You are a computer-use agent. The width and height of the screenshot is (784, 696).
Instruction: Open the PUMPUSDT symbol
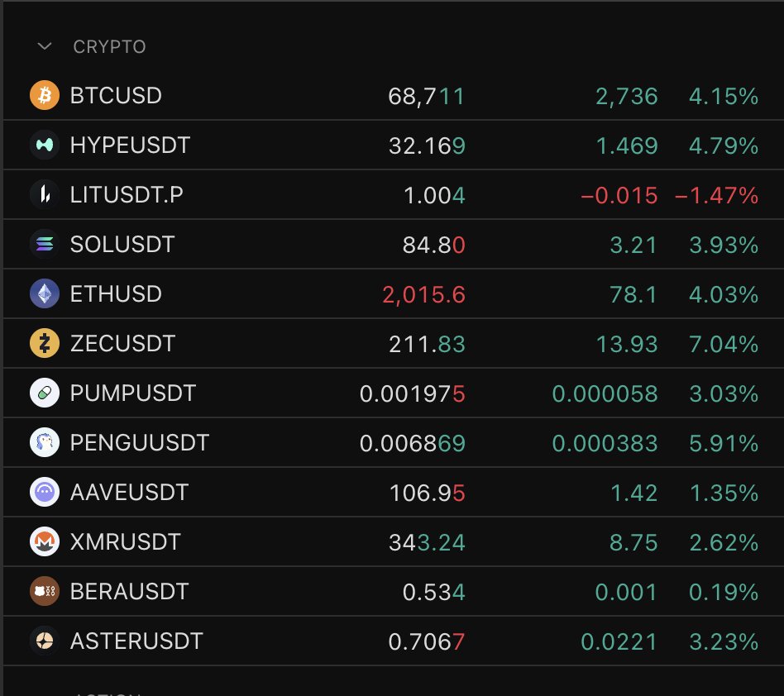pos(133,393)
